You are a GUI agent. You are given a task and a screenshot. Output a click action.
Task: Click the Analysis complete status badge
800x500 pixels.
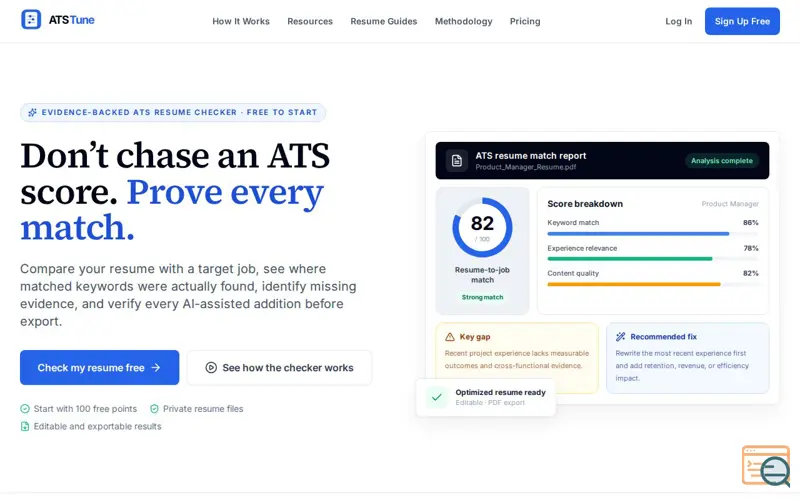coord(721,161)
